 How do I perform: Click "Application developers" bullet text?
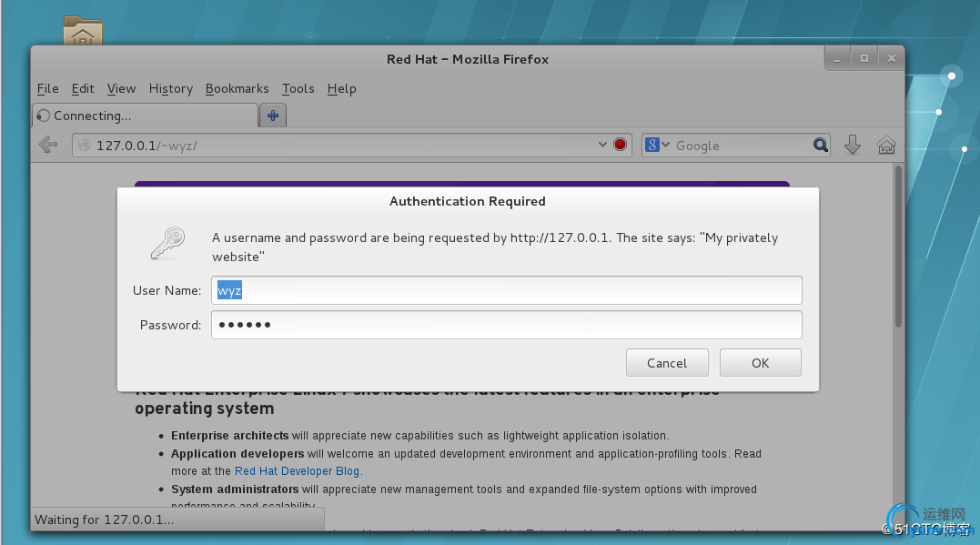237,454
